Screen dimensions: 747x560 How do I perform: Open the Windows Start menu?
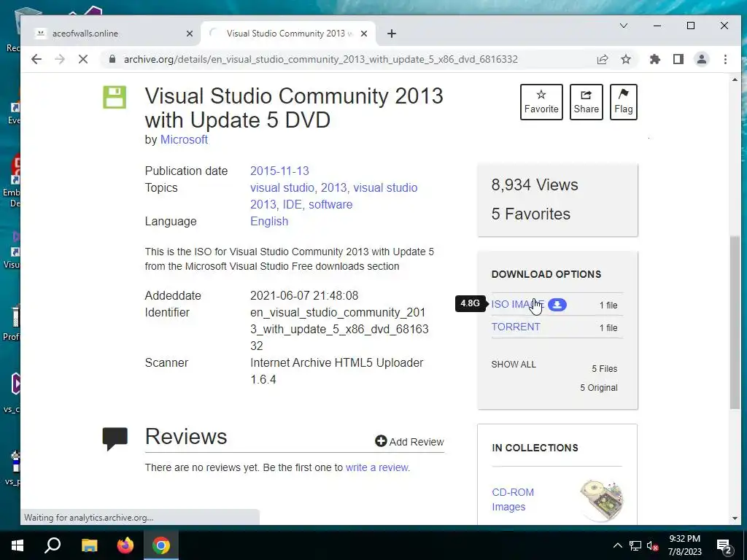(18, 545)
